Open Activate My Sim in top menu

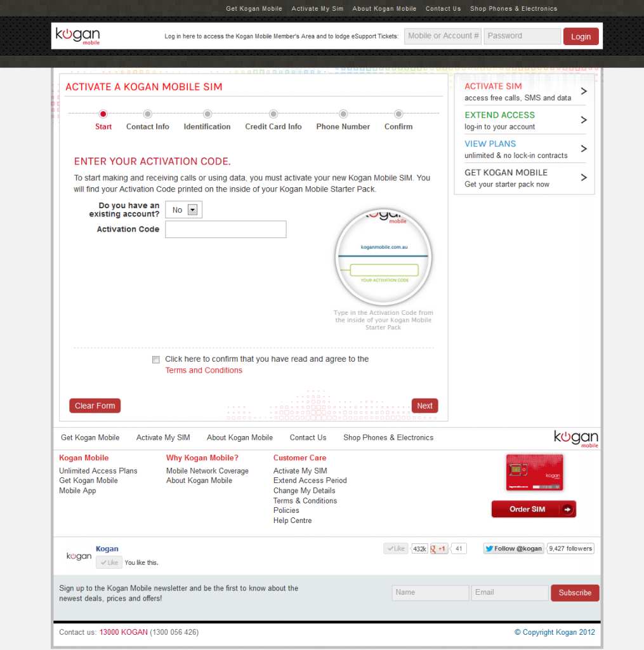[317, 9]
